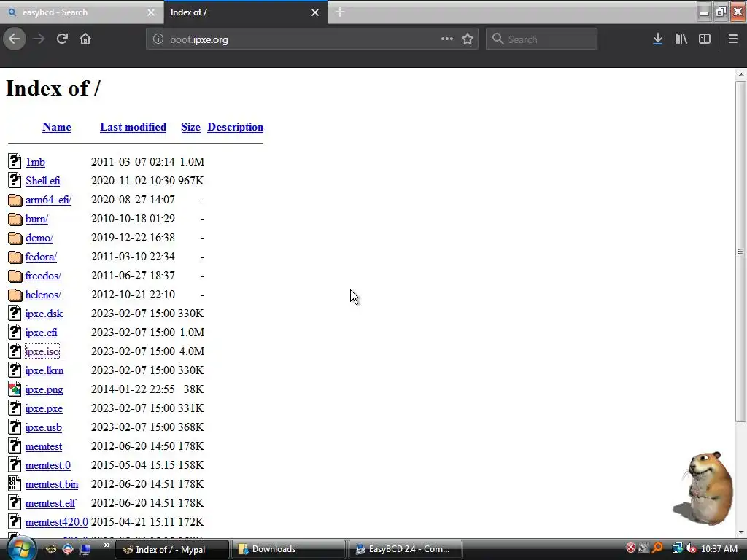The image size is (747, 560).
Task: Click the 10:37 AM system clock
Action: tap(719, 549)
